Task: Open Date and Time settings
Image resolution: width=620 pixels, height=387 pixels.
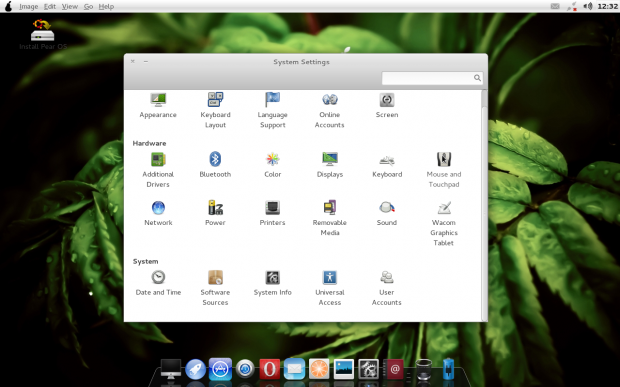Action: (158, 283)
